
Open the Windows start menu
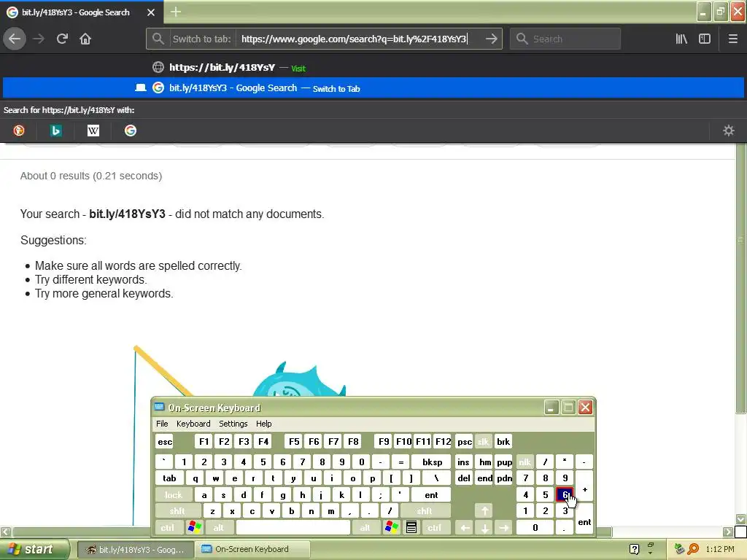pyautogui.click(x=34, y=549)
